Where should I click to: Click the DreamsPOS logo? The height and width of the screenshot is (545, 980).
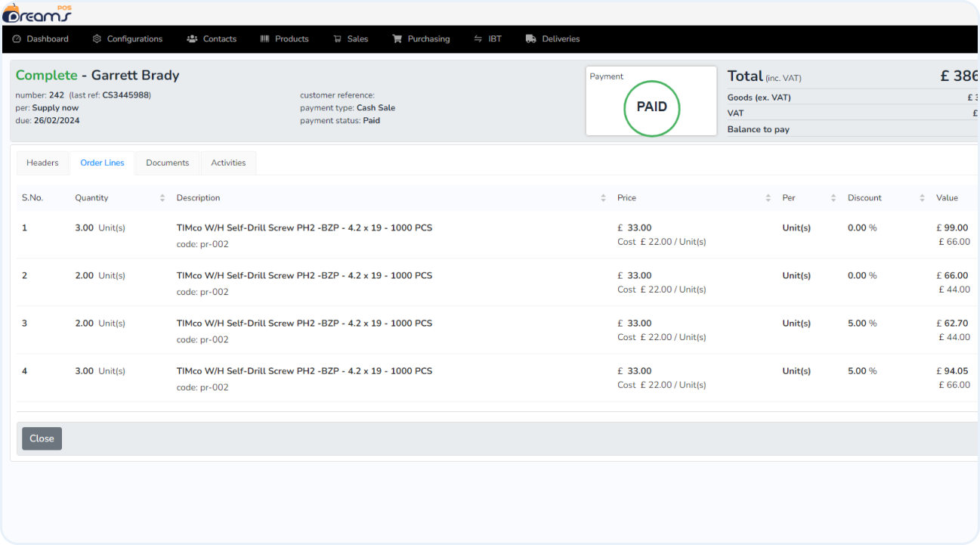37,13
